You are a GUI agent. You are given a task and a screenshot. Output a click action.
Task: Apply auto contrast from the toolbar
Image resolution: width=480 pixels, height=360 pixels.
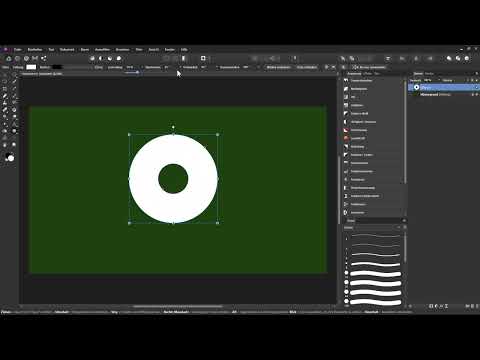pyautogui.click(x=101, y=58)
